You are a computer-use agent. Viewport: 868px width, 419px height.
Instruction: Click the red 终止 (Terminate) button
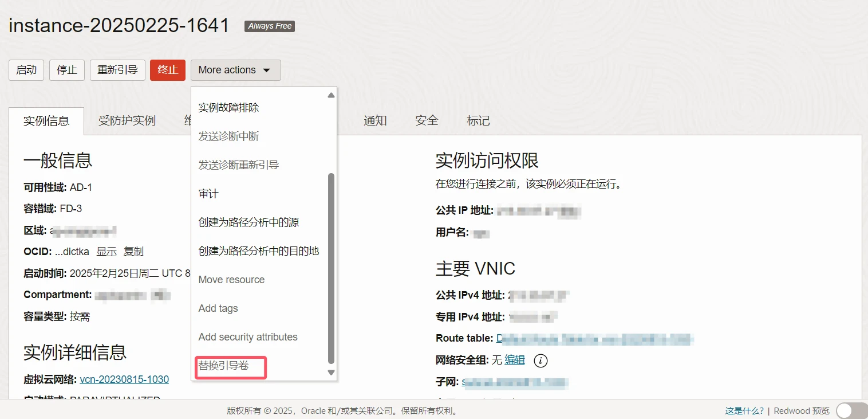point(168,70)
